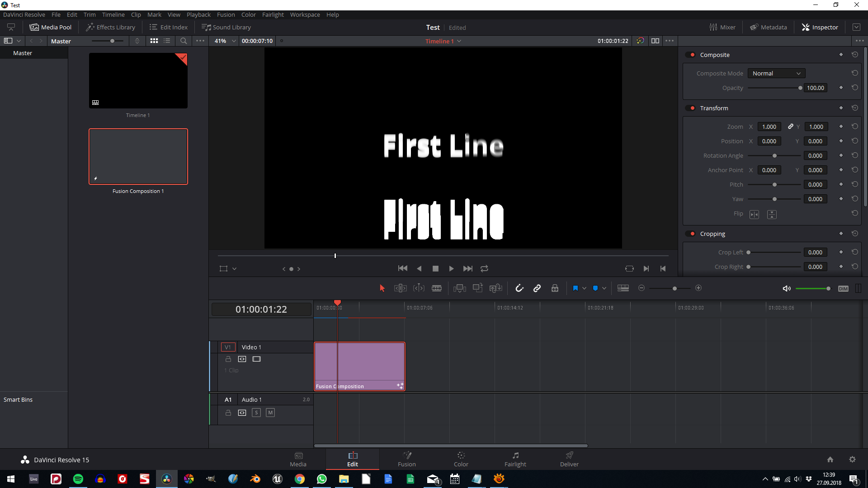Open Spotify from the taskbar
Screen dimensions: 868x488
click(78, 479)
